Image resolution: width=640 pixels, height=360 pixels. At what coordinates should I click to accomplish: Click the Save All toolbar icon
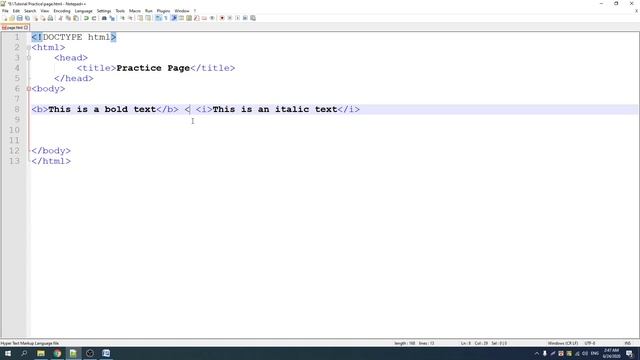27,18
